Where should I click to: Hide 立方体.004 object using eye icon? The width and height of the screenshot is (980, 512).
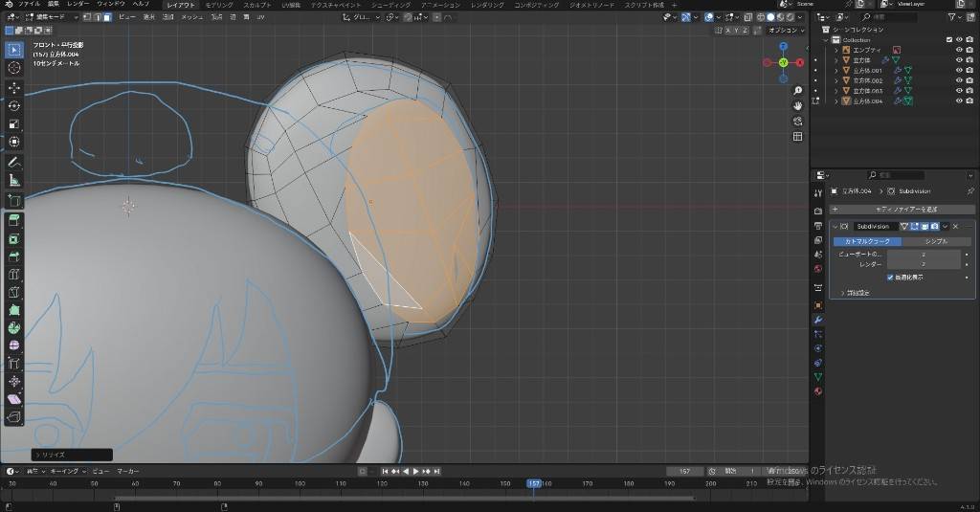coord(959,101)
